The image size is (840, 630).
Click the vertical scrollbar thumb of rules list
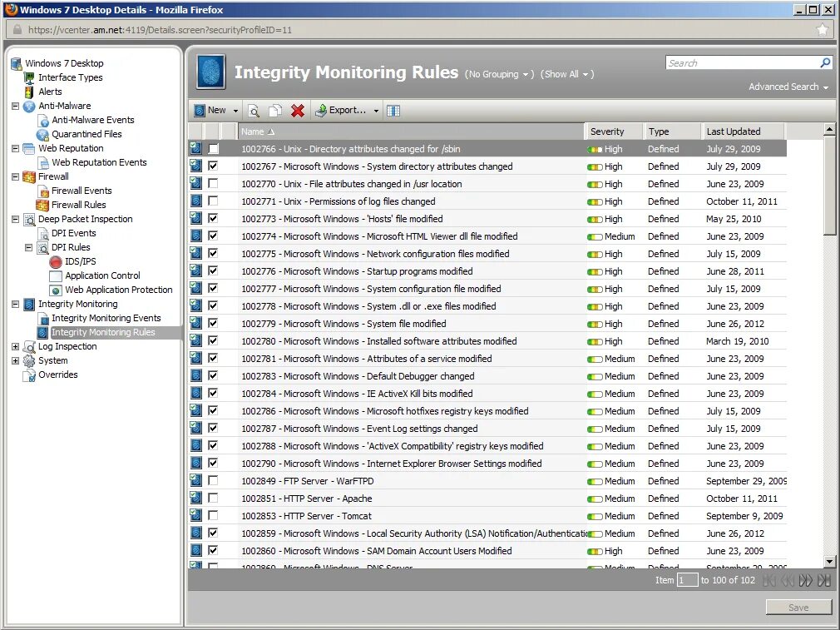tap(829, 185)
